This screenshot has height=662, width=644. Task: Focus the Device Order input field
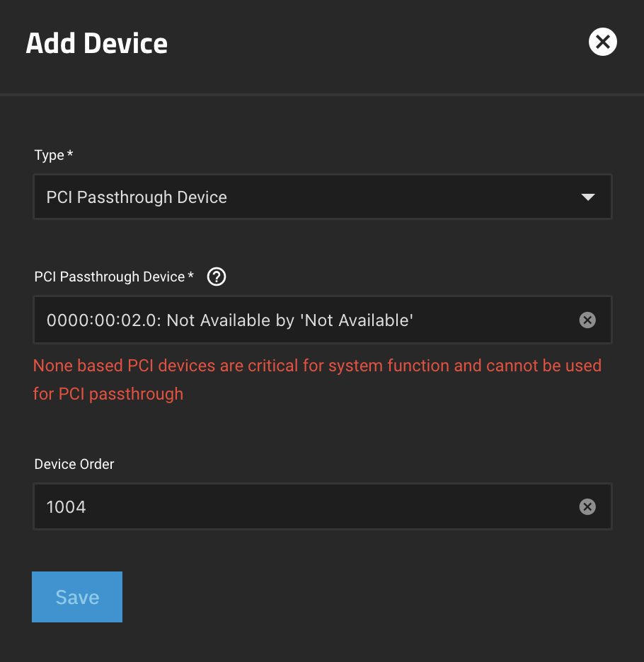click(323, 506)
